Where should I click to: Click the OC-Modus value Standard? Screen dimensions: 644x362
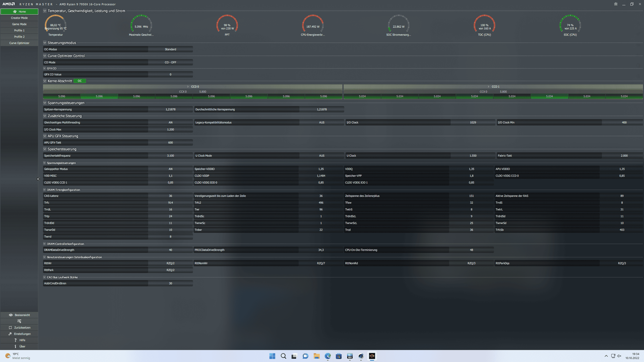pos(171,49)
